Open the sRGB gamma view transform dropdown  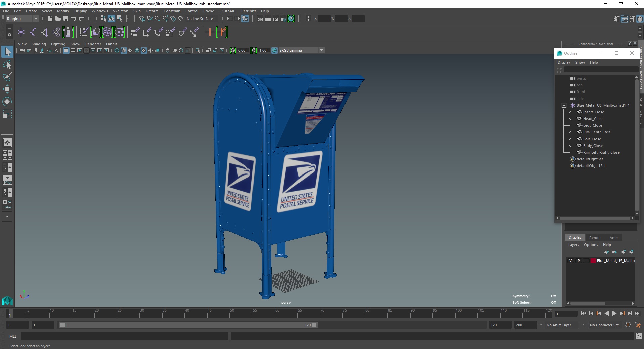tap(302, 50)
